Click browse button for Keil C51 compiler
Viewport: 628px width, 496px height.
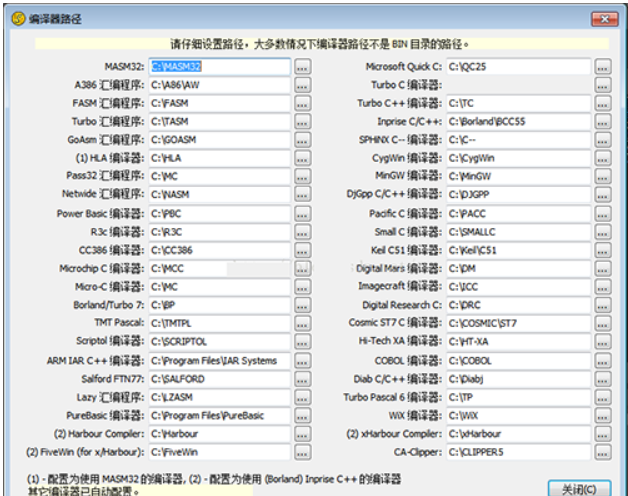603,250
